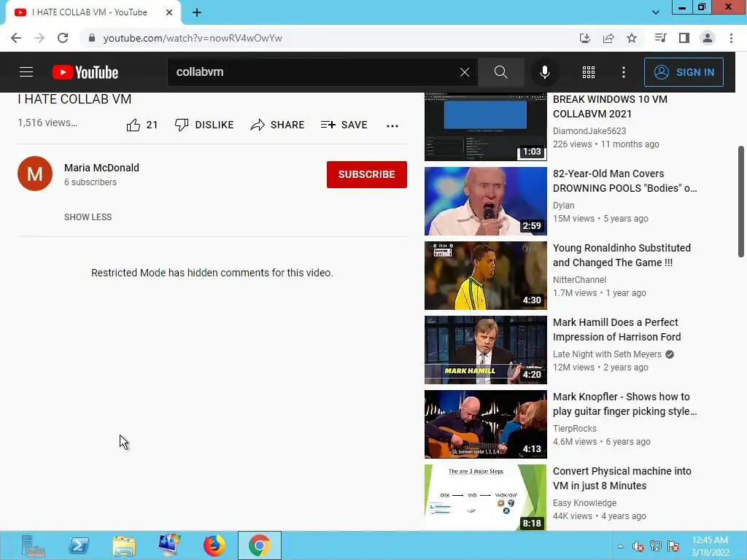747x560 pixels.
Task: Click the SUBSCRIBE button
Action: point(366,174)
